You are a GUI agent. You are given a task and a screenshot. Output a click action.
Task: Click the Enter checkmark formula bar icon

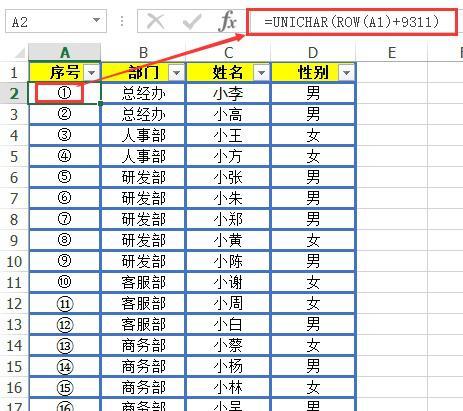[192, 22]
